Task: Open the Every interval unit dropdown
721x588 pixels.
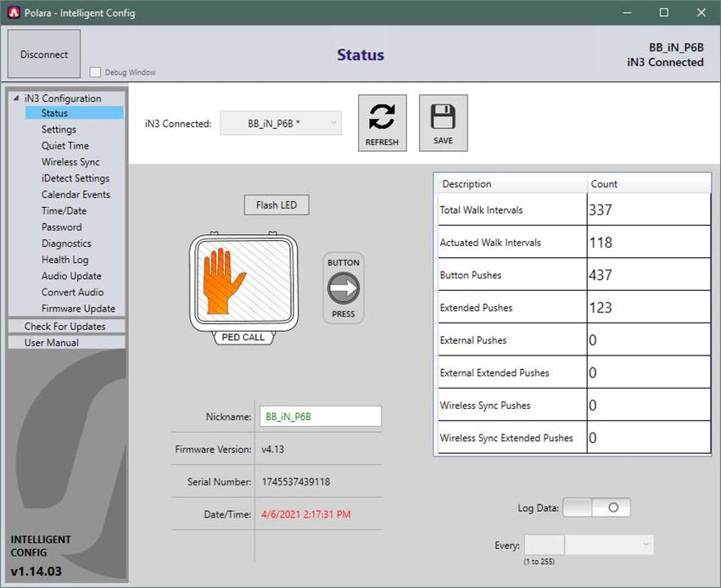Action: tap(609, 545)
